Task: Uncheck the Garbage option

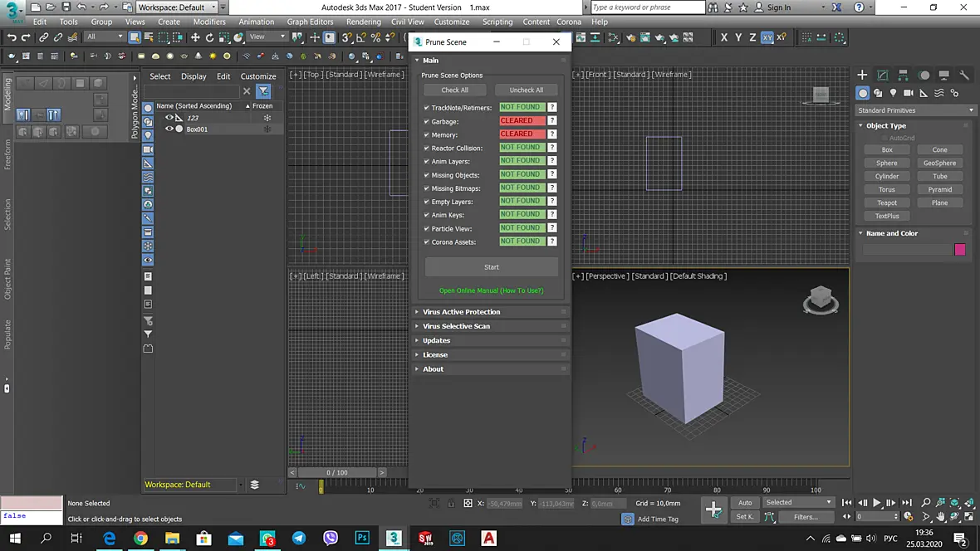Action: click(427, 121)
